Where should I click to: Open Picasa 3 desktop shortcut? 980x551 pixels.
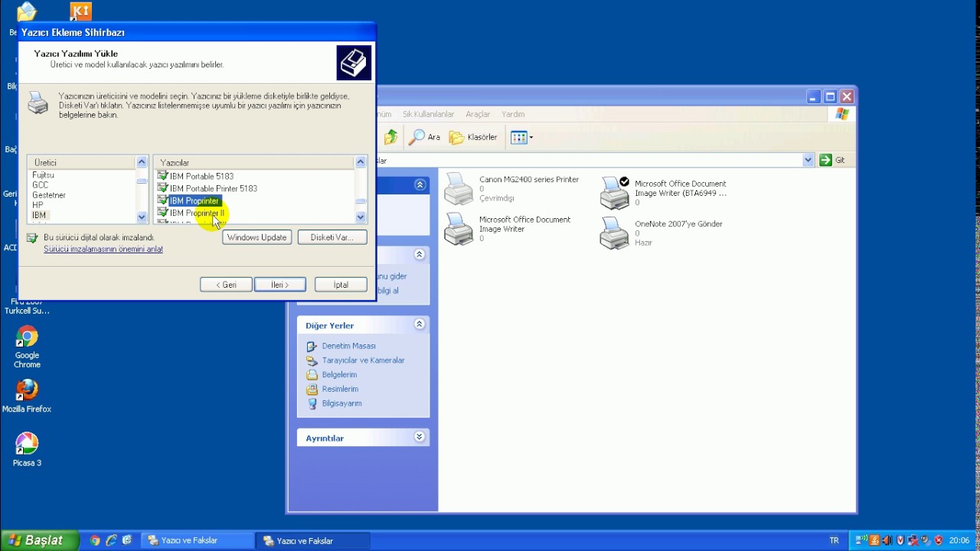tap(27, 449)
